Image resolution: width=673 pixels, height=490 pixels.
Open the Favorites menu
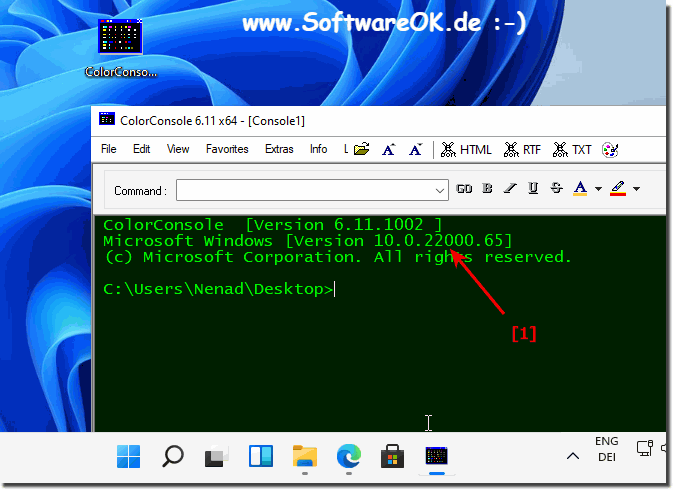[227, 149]
